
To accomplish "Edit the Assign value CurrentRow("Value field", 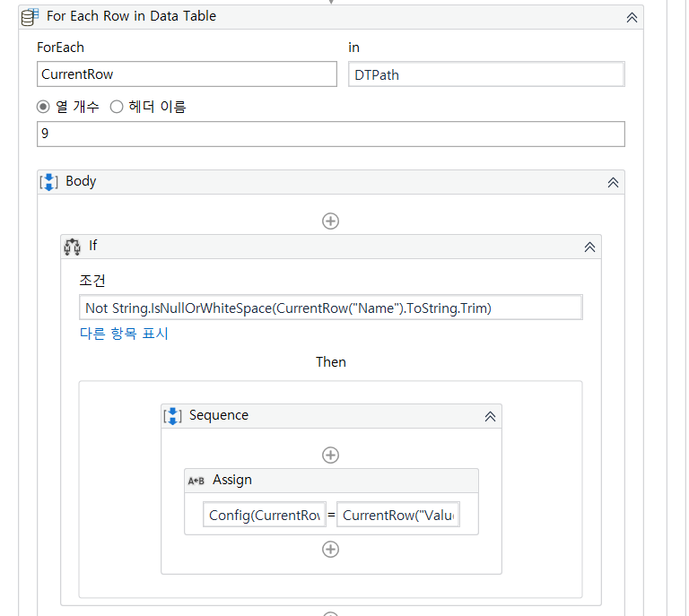I will pos(398,515).
